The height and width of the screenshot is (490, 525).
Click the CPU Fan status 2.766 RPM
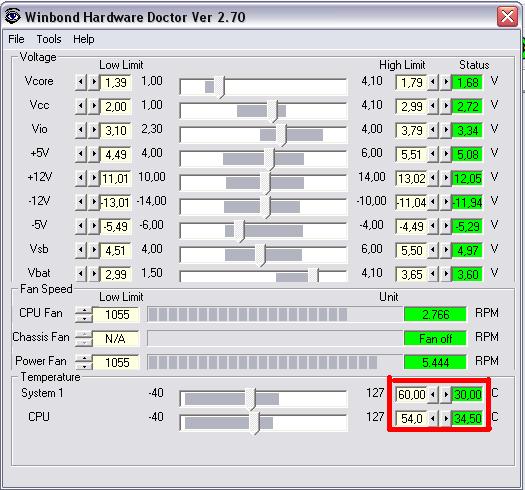435,314
